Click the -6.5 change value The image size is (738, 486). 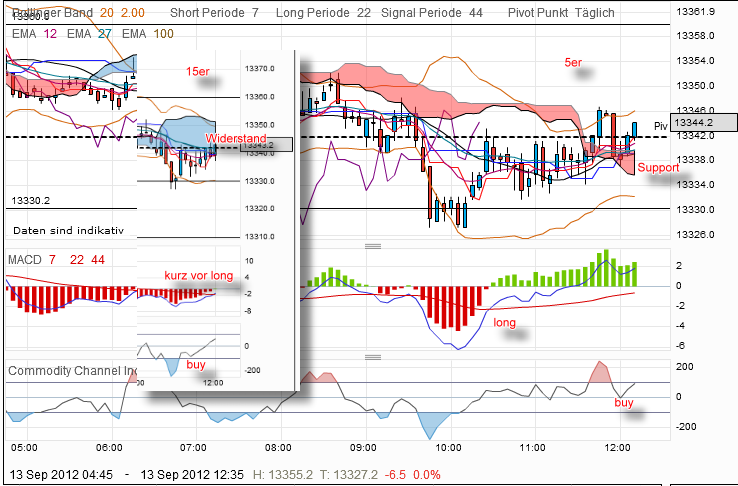click(x=395, y=475)
